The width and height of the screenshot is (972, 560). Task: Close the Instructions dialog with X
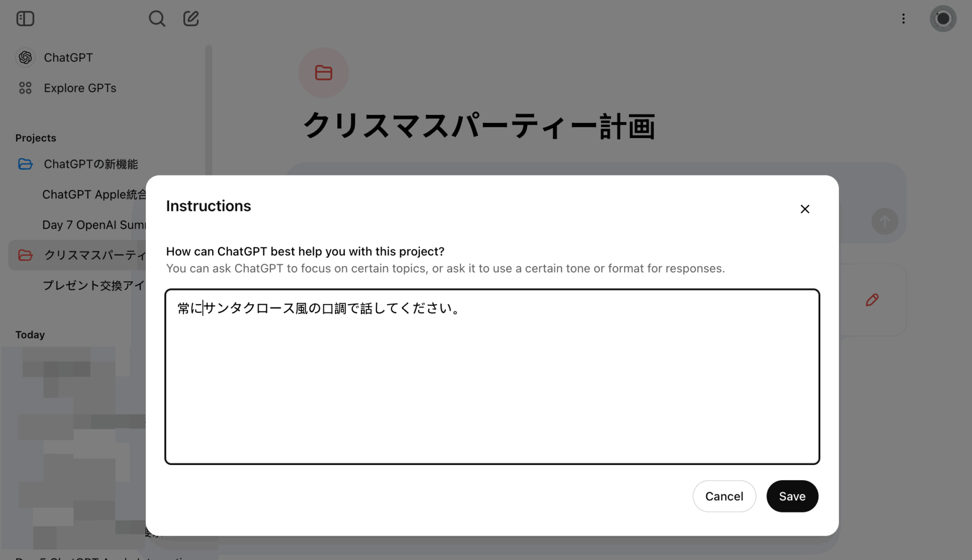coord(805,209)
